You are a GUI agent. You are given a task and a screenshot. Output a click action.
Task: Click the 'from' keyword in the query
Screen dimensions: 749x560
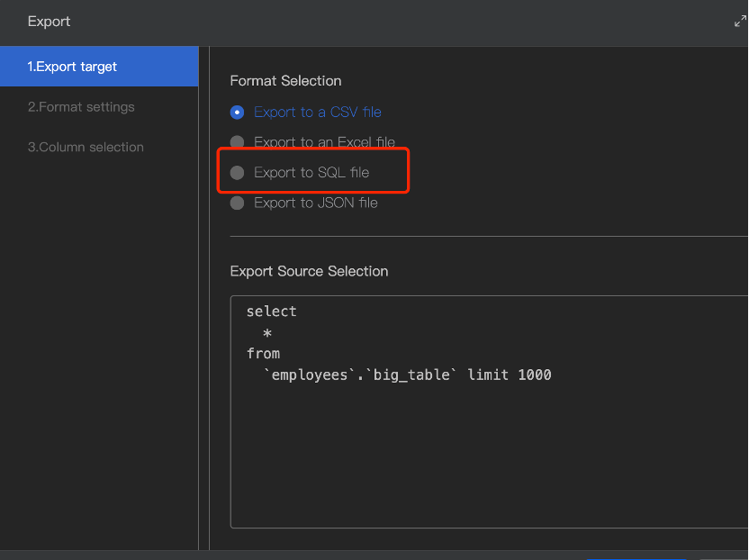coord(263,354)
